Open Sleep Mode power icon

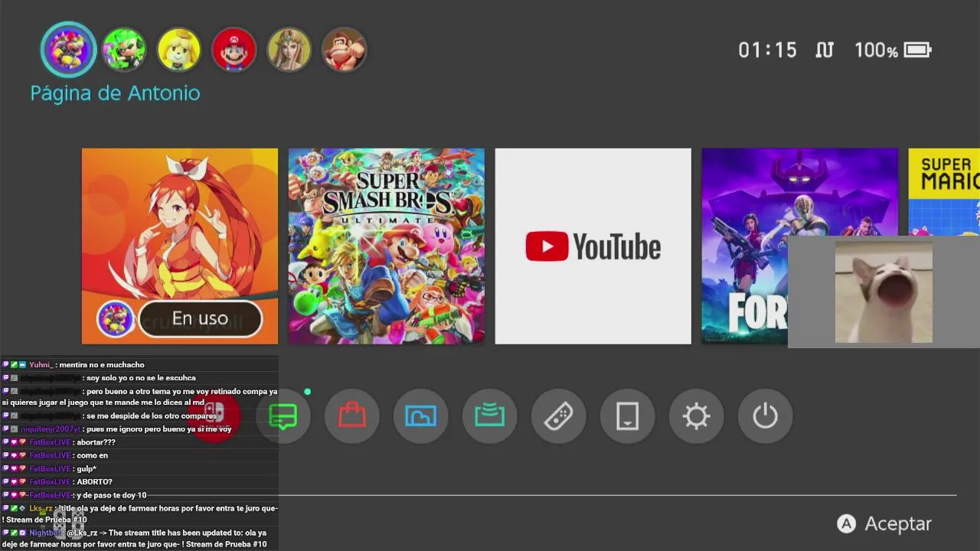tap(766, 416)
